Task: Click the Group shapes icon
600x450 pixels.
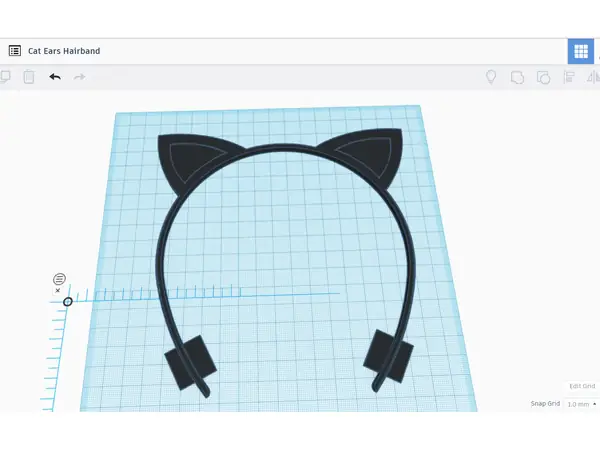Action: [517, 77]
